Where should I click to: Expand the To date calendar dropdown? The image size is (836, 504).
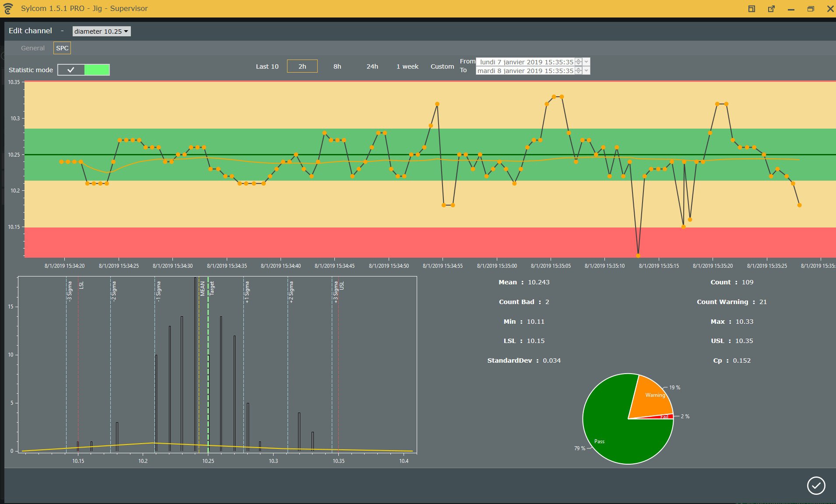coord(587,71)
